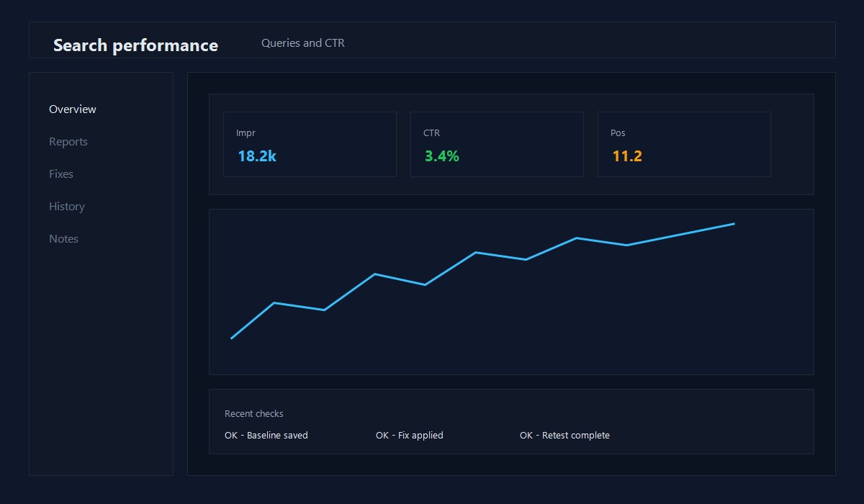This screenshot has width=864, height=504.
Task: Click the 3.4% CTR value
Action: point(440,156)
